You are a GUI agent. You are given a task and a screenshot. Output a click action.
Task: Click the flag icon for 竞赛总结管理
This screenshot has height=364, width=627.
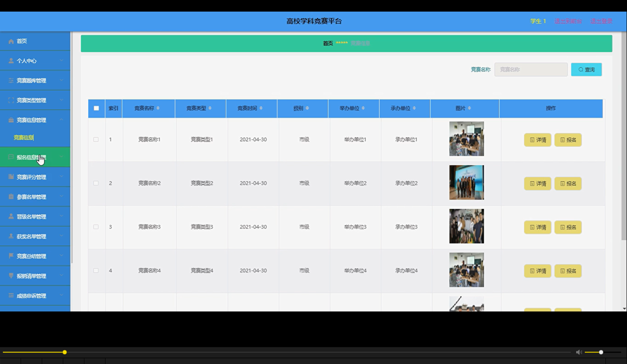point(11,256)
